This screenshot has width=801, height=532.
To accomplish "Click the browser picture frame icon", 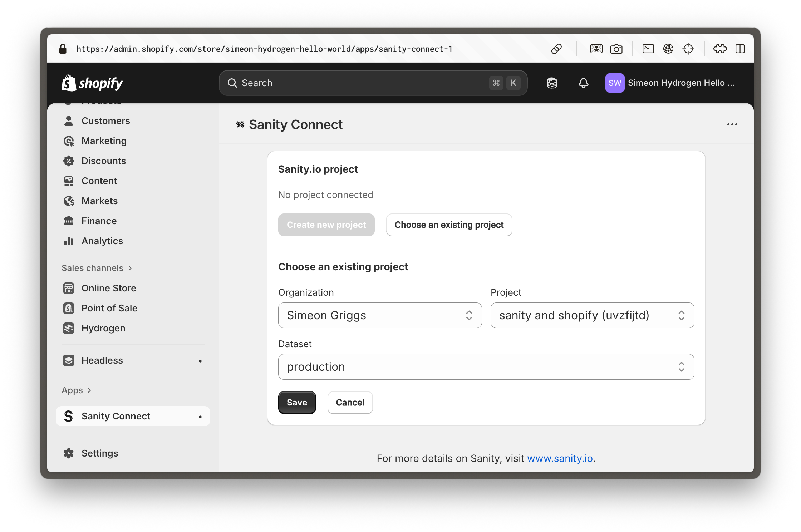I will point(596,49).
